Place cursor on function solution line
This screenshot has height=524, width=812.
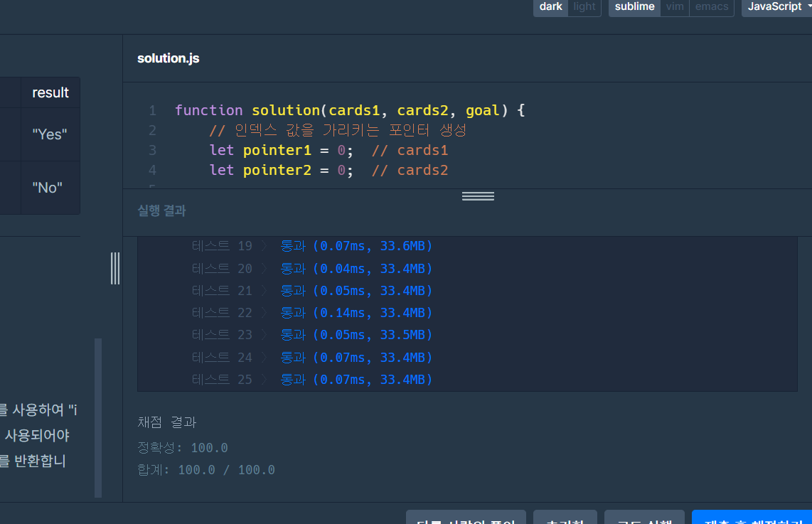(350, 110)
